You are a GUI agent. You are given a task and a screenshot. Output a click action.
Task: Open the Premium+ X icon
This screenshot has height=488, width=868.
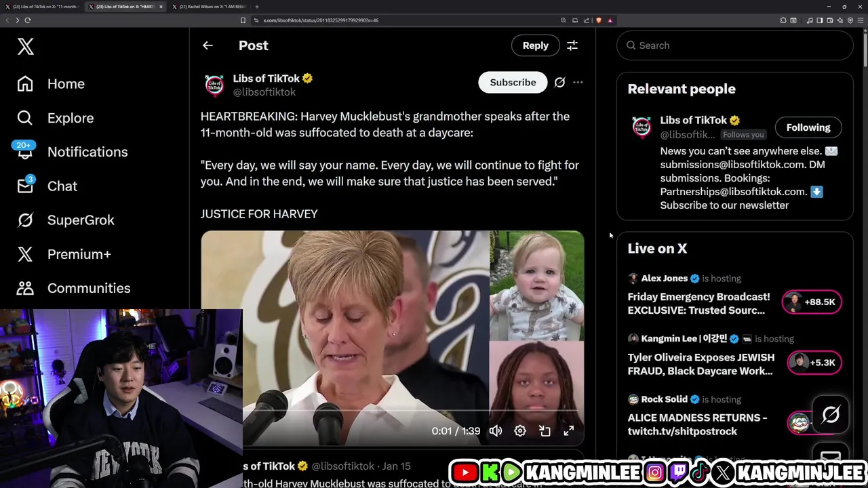[x=25, y=254]
